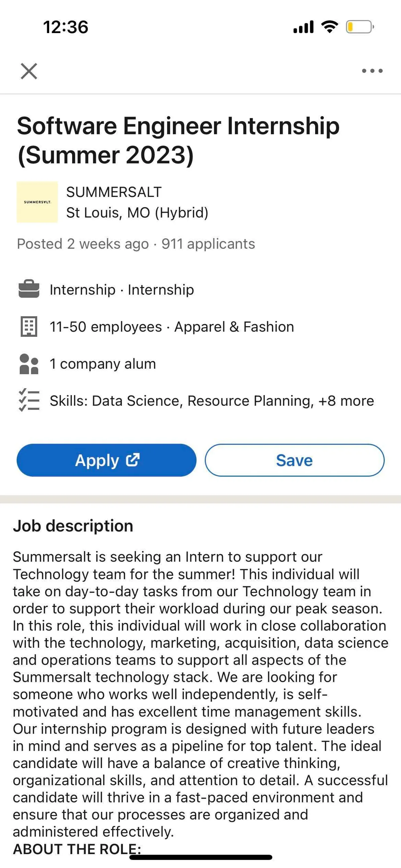Tap the Summersalt company logo thumbnail

37,202
